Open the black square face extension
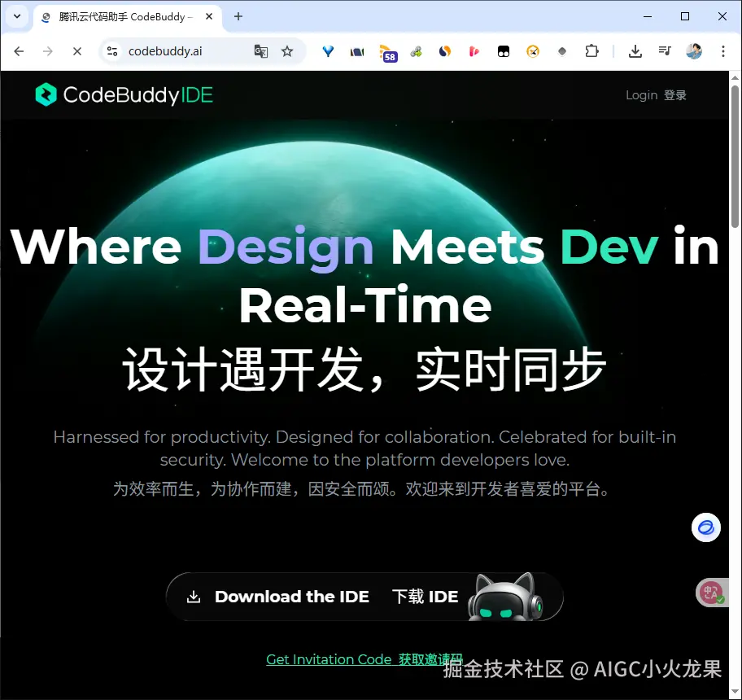This screenshot has width=742, height=700. click(x=504, y=51)
